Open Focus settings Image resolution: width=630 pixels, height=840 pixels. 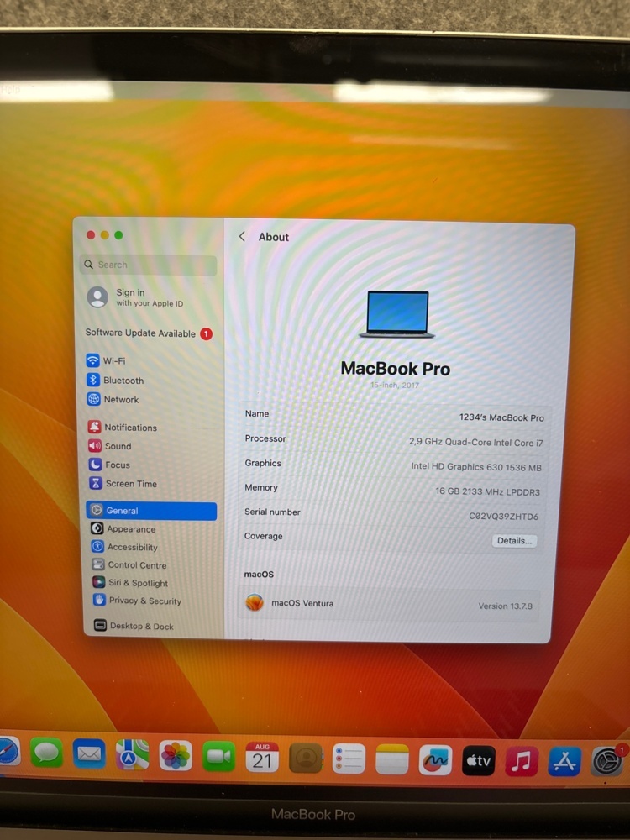click(109, 465)
